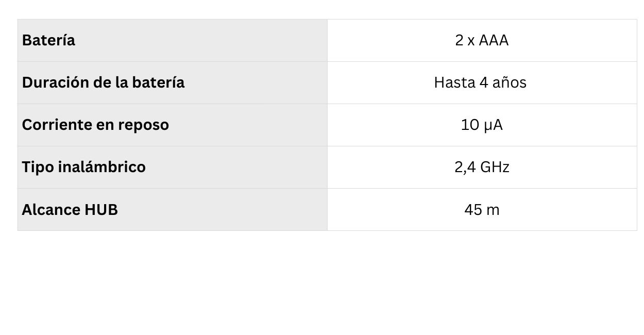Click the 'Corriente en reposo' row label

(95, 125)
